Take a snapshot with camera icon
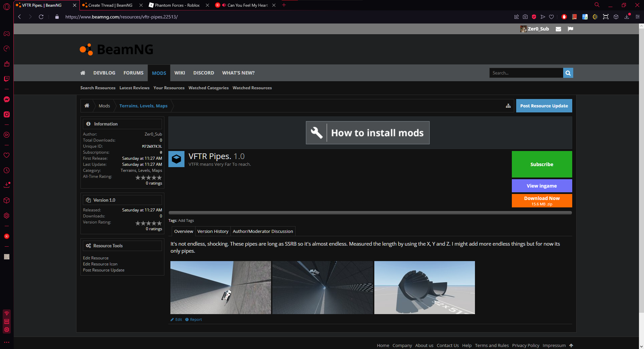The height and width of the screenshot is (349, 644). pyautogui.click(x=525, y=17)
